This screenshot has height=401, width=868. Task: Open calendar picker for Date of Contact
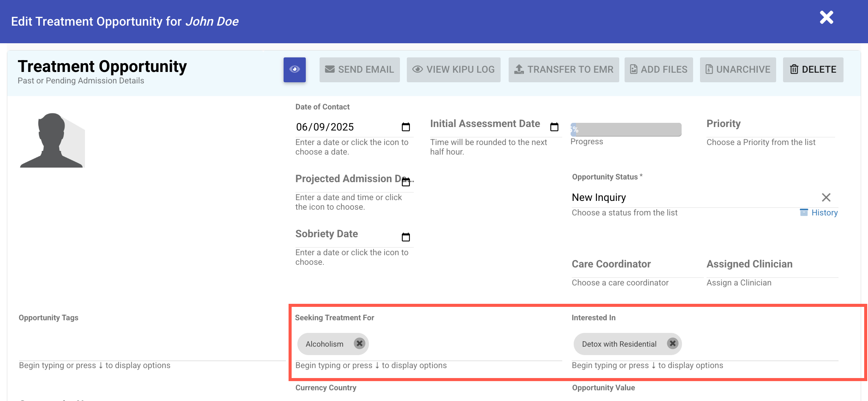click(406, 127)
